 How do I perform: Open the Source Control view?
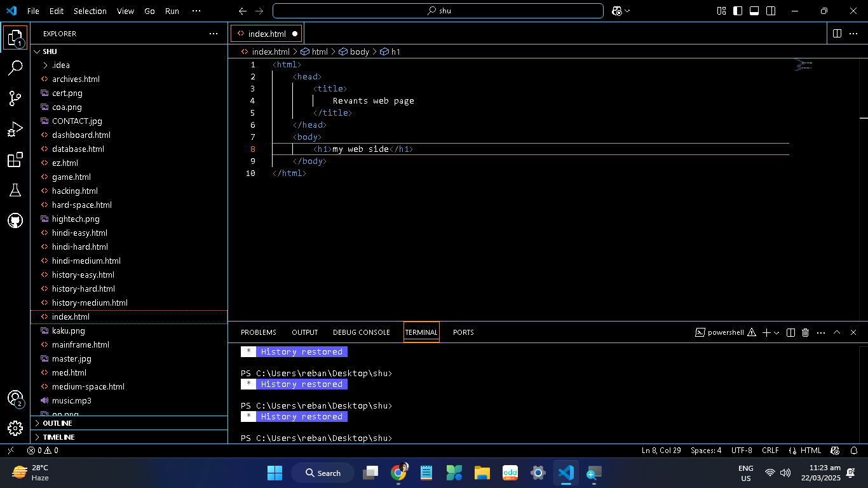click(x=15, y=98)
